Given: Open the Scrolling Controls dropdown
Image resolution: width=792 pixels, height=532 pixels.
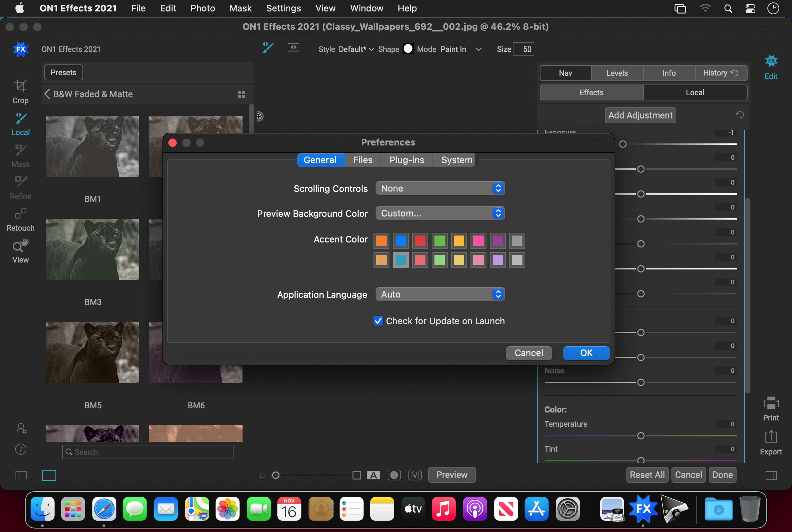Looking at the screenshot, I should (x=440, y=188).
